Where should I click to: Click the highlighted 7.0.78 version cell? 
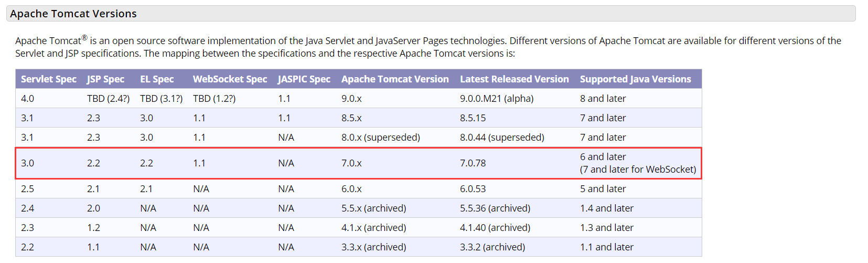pos(473,163)
